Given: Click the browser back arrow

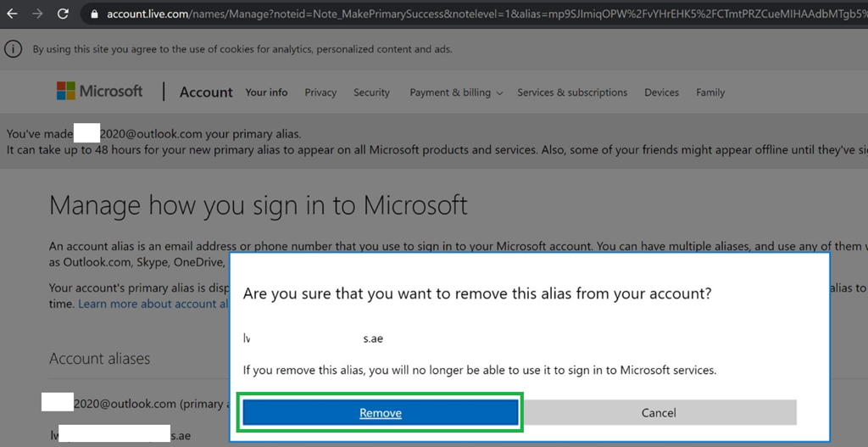Looking at the screenshot, I should pos(12,14).
